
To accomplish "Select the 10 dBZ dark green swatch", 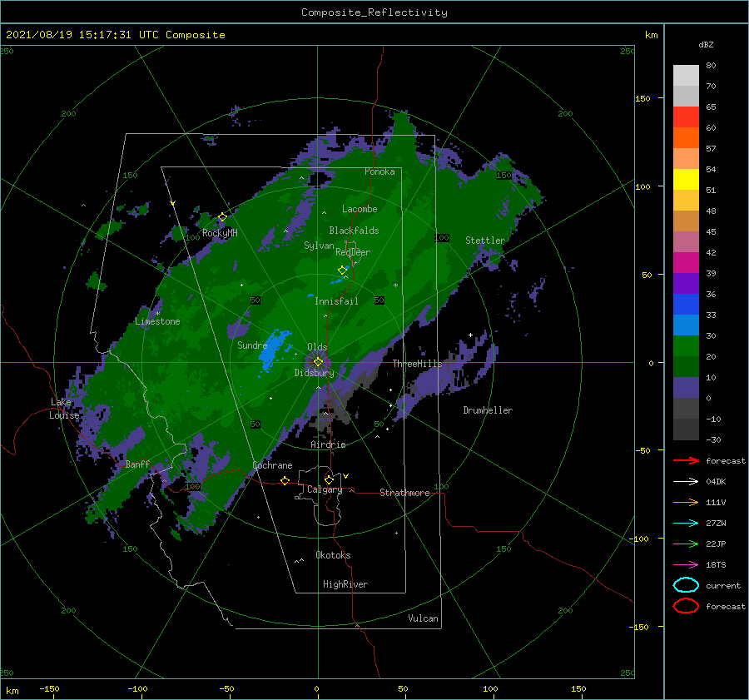I will 686,366.
